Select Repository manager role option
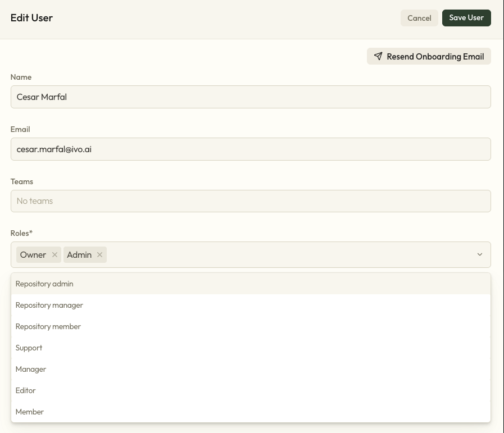This screenshot has height=433, width=504. click(49, 306)
